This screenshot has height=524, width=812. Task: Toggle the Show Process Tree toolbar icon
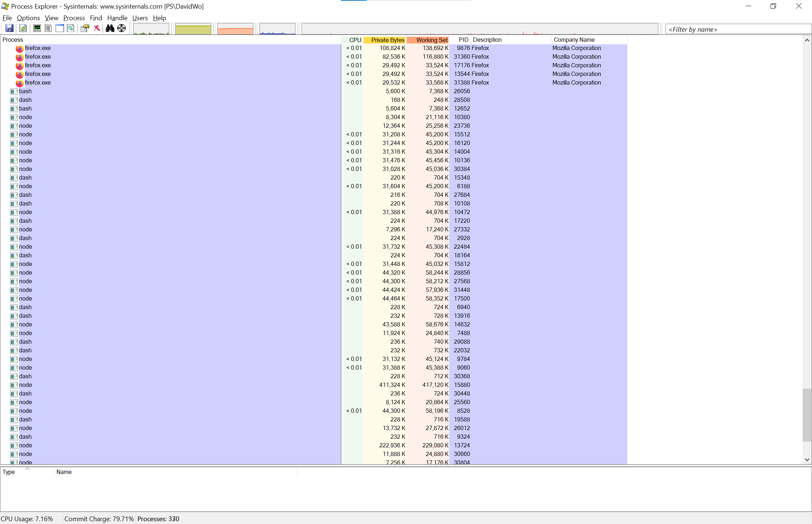(x=48, y=28)
